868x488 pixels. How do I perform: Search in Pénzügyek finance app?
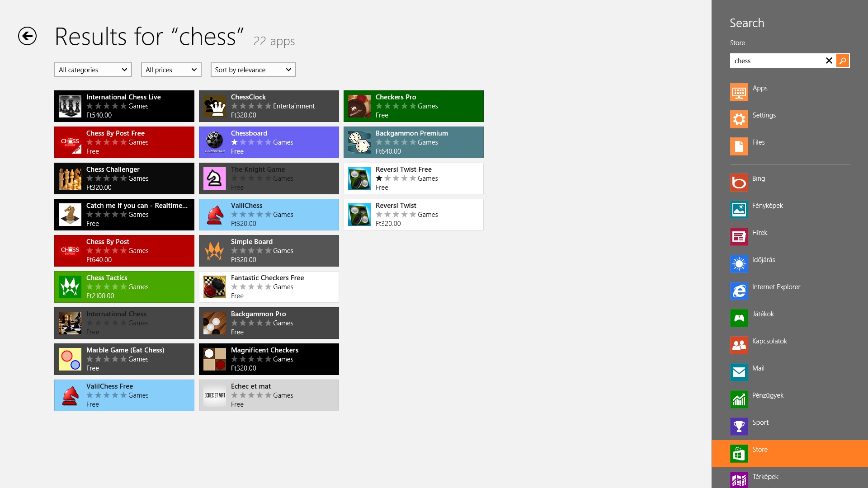click(x=790, y=399)
